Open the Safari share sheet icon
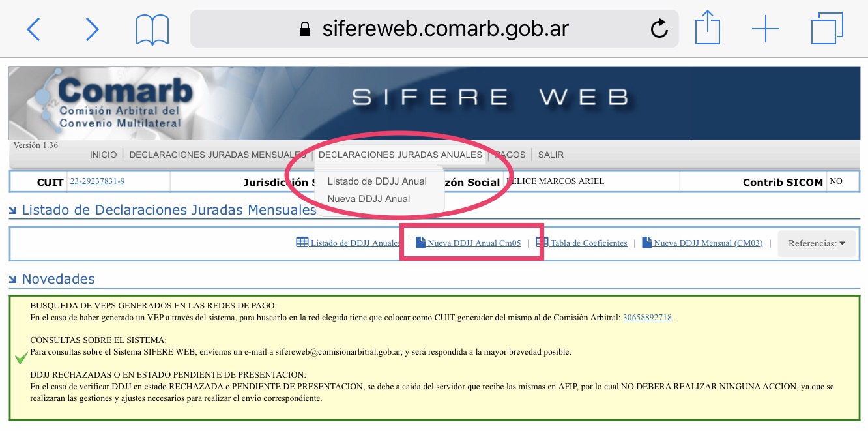Image resolution: width=868 pixels, height=431 pixels. pyautogui.click(x=706, y=29)
